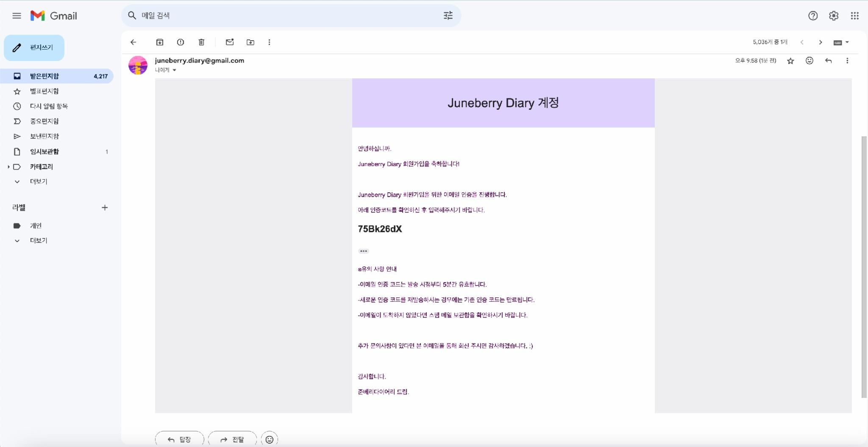
Task: Move email to folder icon
Action: point(250,42)
